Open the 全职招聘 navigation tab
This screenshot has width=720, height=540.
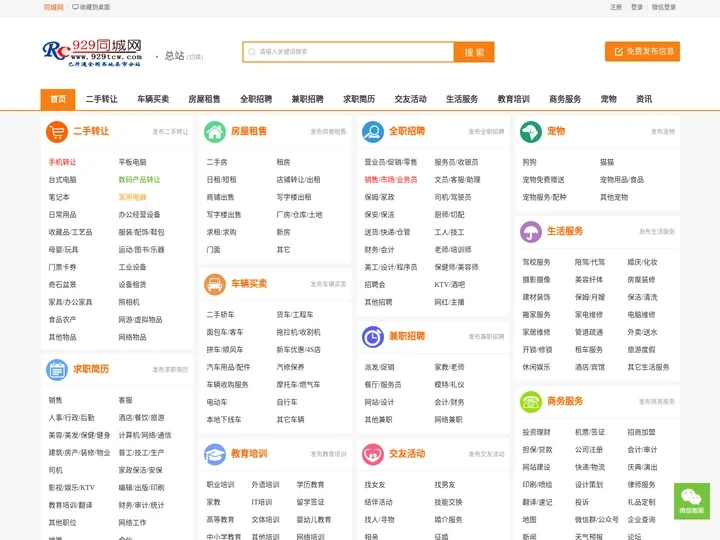256,99
